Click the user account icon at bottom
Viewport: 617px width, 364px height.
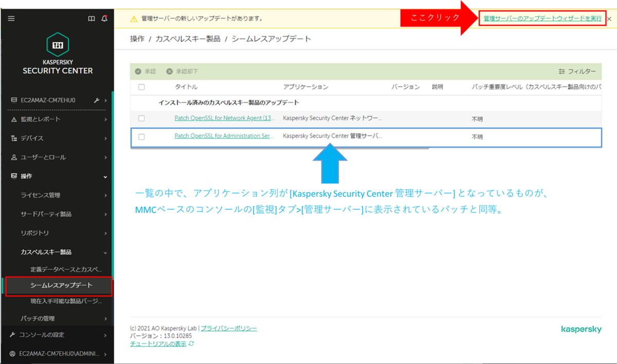click(13, 354)
